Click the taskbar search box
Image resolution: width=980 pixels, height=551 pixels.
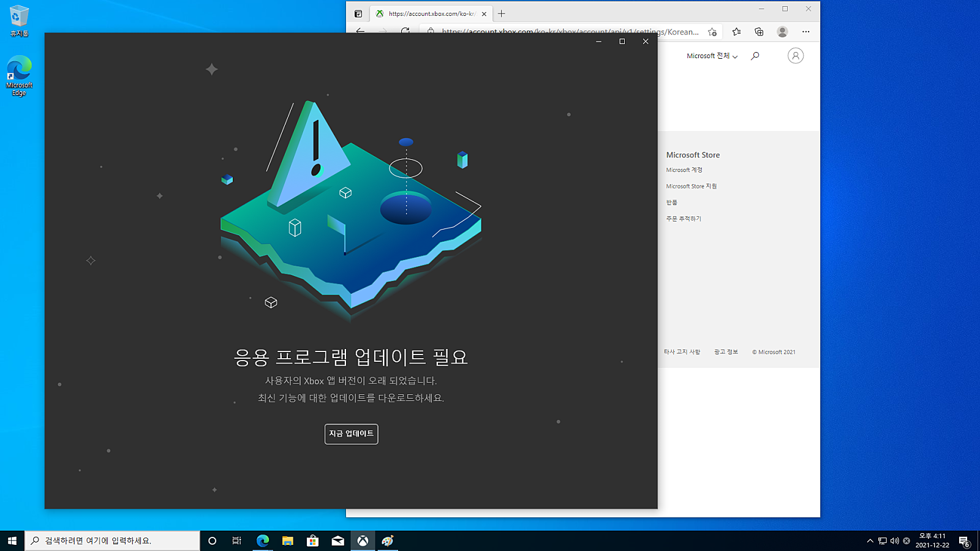point(112,541)
